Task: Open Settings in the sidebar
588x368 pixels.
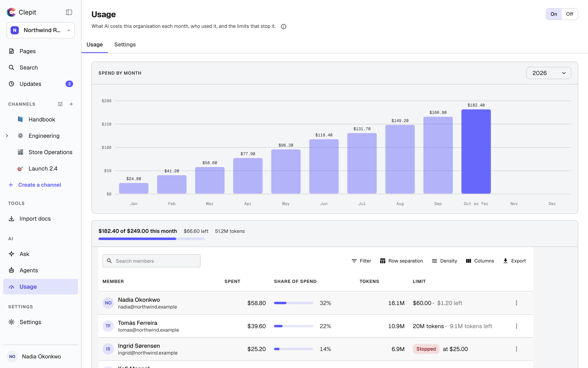Action: tap(41, 322)
